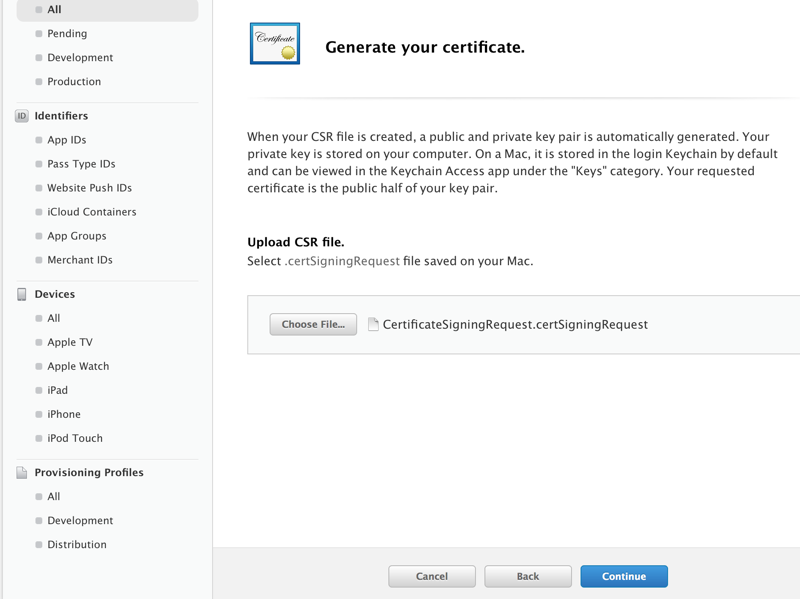Open Distribution provisioning profiles
Image resolution: width=800 pixels, height=599 pixels.
click(x=77, y=545)
